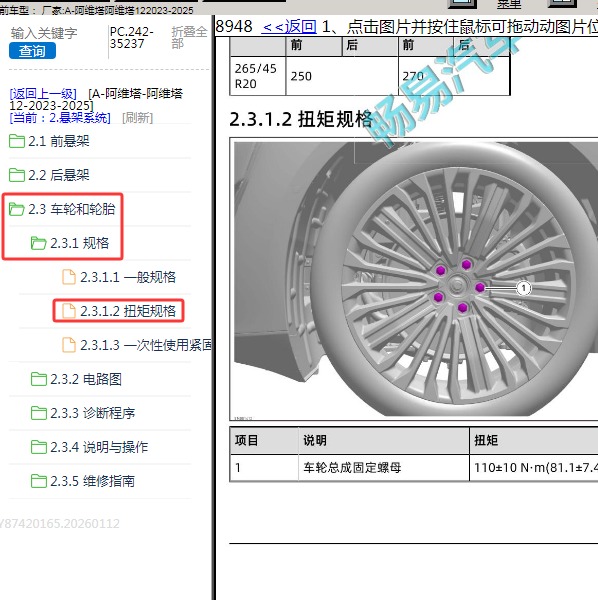Click the <<返回 back link in content header
This screenshot has height=600, width=598.
point(289,27)
